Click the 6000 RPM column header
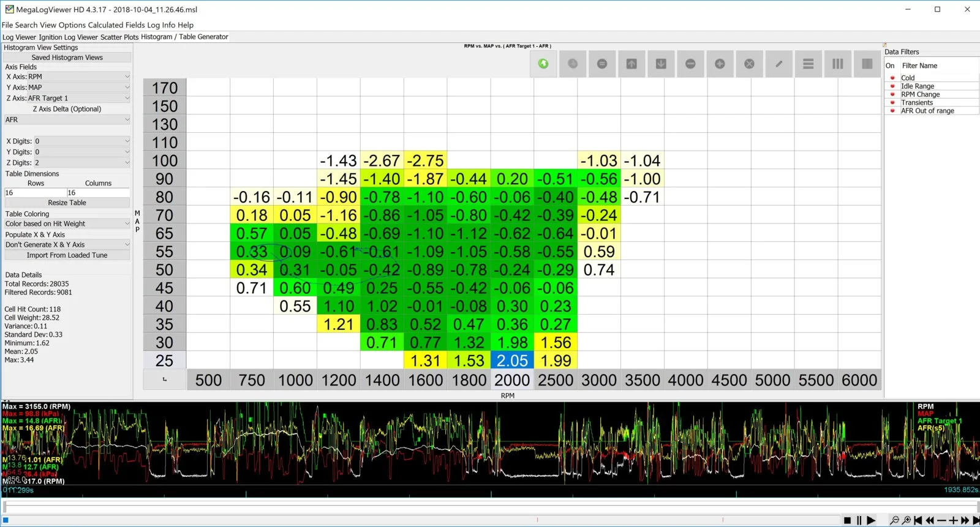 coord(859,380)
